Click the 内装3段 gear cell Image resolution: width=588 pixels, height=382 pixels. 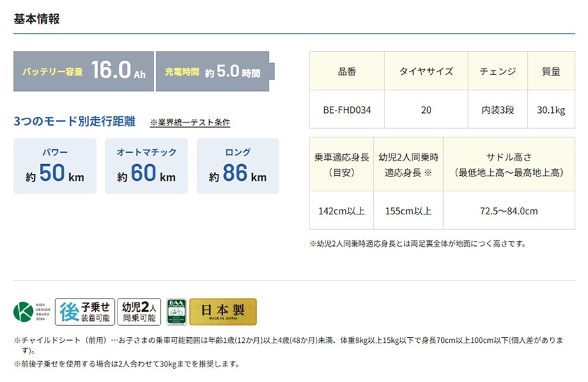[x=498, y=109]
